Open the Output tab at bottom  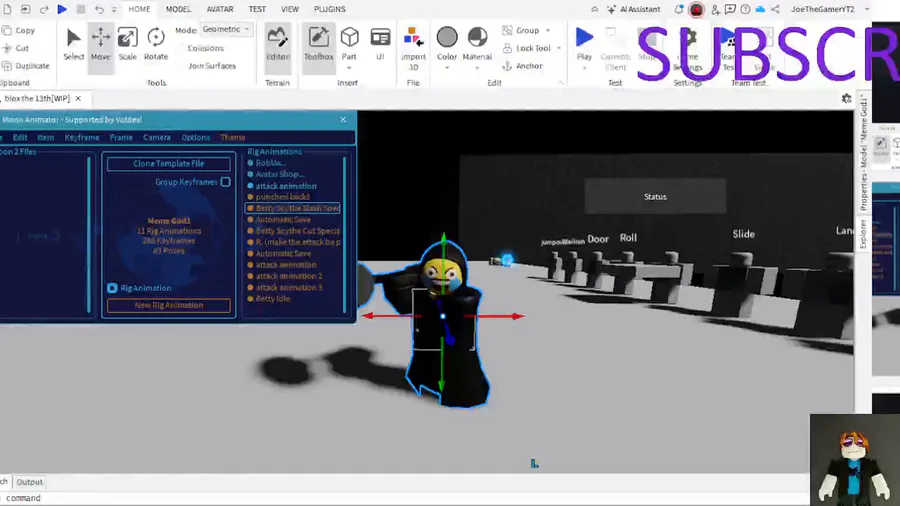click(29, 482)
